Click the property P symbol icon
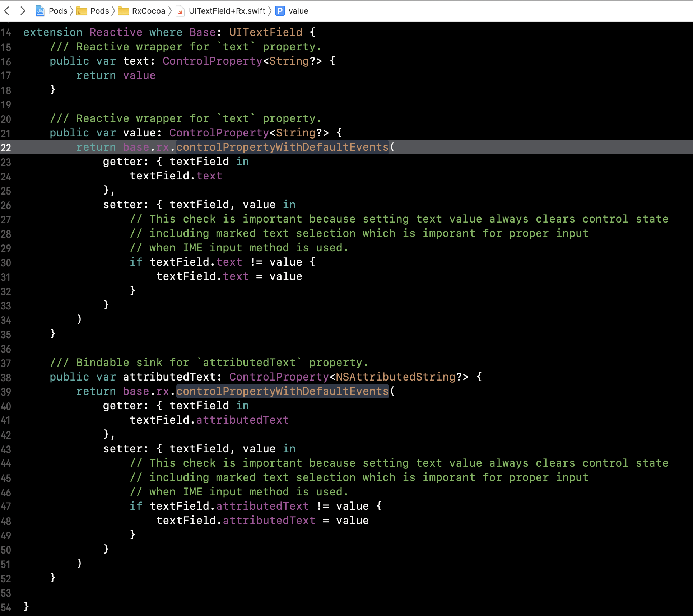 coord(280,11)
